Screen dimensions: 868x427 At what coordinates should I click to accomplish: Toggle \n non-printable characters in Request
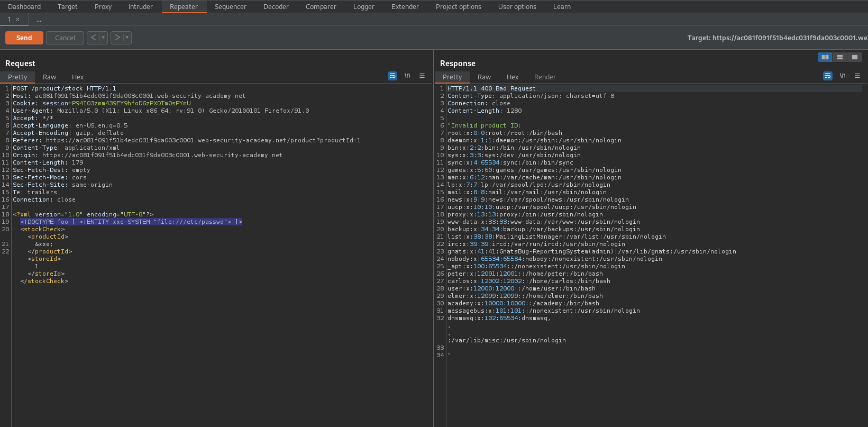407,76
